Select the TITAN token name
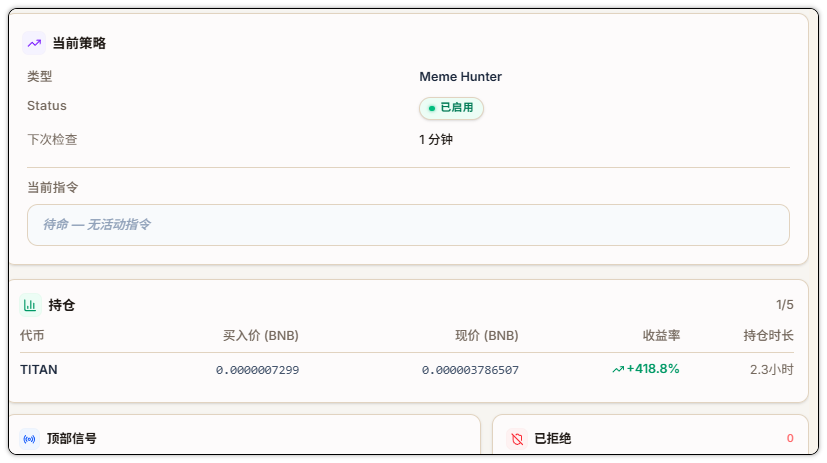The height and width of the screenshot is (463, 827). pos(39,370)
